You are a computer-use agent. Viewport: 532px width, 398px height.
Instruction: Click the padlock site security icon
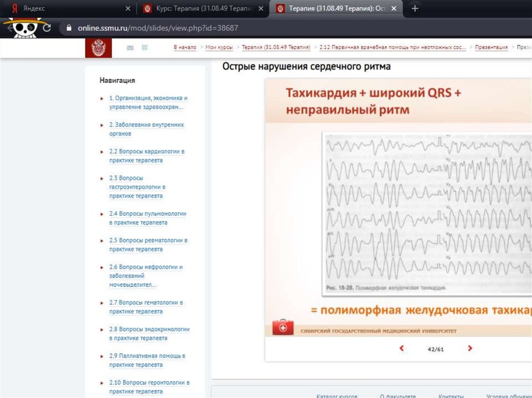tap(69, 28)
